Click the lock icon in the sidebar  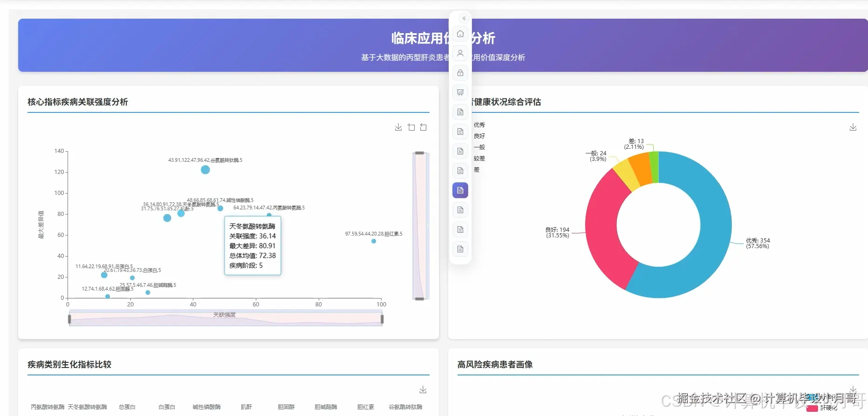(460, 73)
